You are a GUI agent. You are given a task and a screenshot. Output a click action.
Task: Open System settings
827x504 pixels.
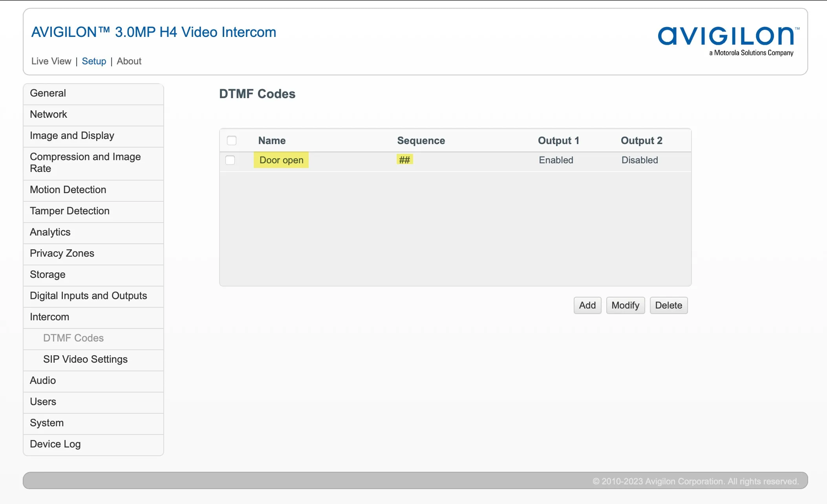pos(93,423)
